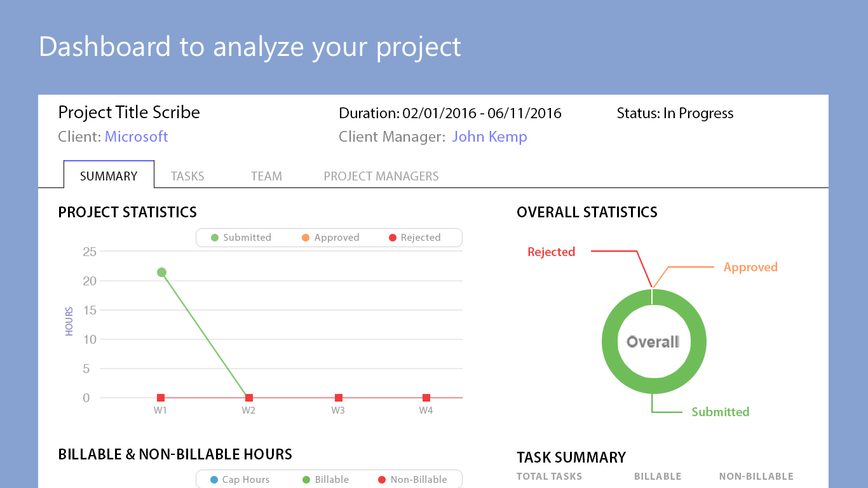Select the Team tab
Screen dimensions: 868x488
(266, 176)
